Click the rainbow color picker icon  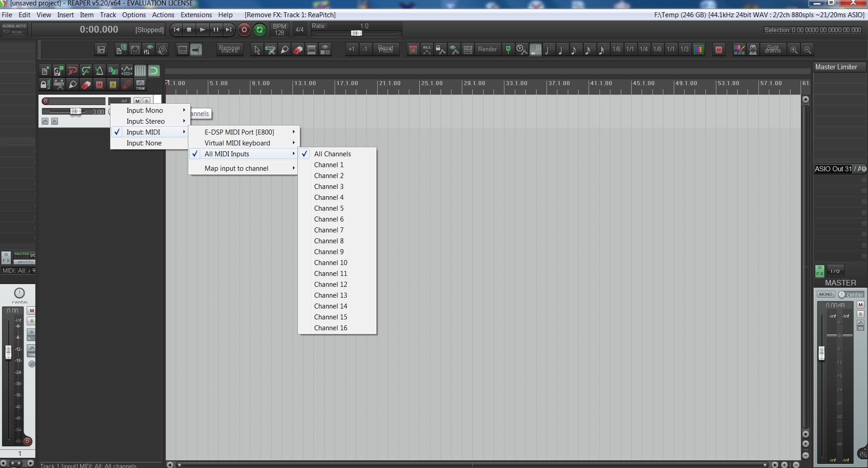(699, 49)
